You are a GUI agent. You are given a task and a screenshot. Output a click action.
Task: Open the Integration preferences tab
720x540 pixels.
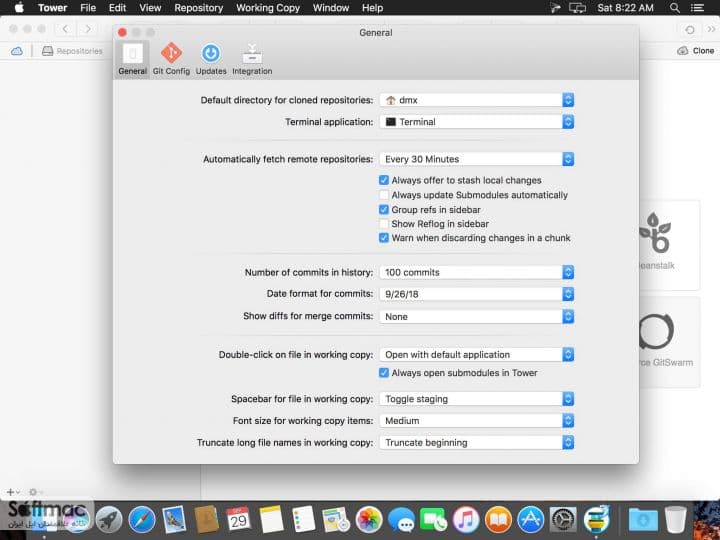pos(252,59)
